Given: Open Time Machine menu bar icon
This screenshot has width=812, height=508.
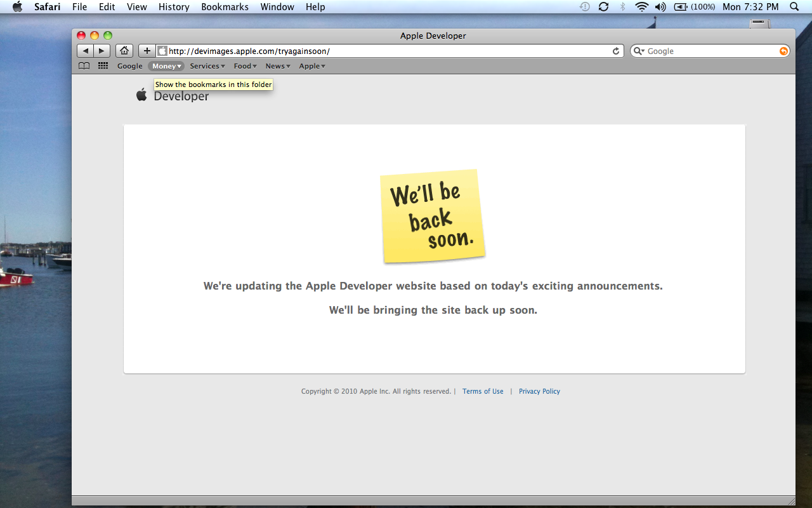Looking at the screenshot, I should [584, 6].
